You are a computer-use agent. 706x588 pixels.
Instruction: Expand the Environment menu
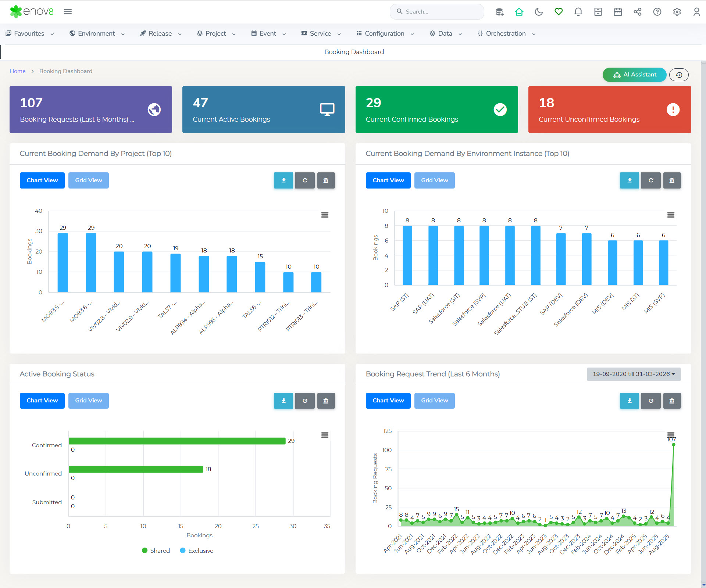pos(97,33)
